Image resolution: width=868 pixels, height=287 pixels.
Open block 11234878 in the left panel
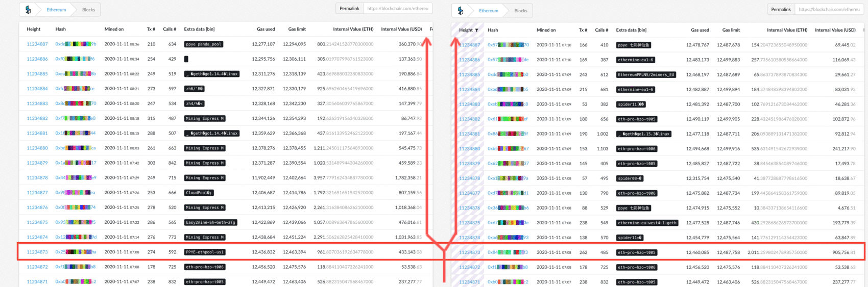[37, 178]
